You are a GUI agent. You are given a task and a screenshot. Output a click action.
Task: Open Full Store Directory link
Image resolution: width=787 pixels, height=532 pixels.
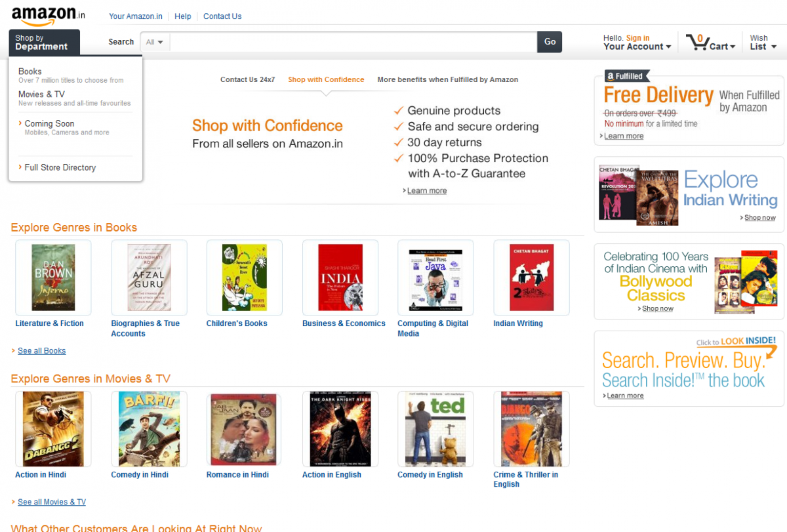(x=60, y=167)
